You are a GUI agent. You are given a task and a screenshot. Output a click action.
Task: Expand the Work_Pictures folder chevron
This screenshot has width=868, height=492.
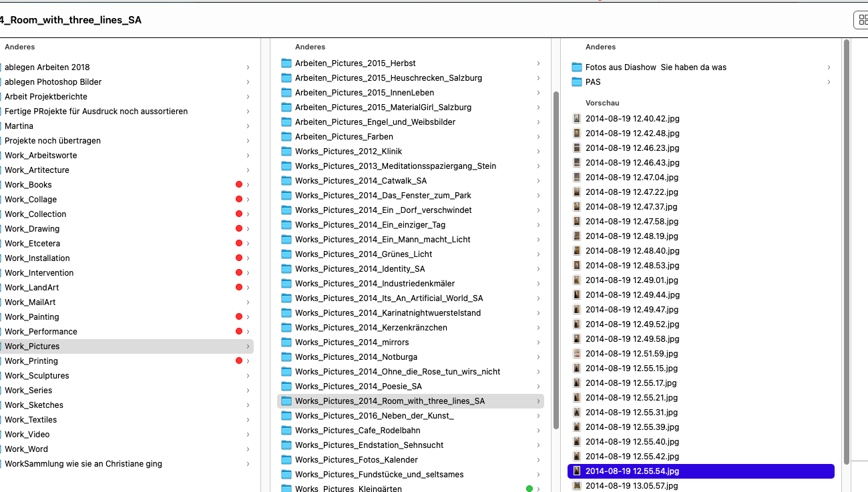(x=248, y=346)
